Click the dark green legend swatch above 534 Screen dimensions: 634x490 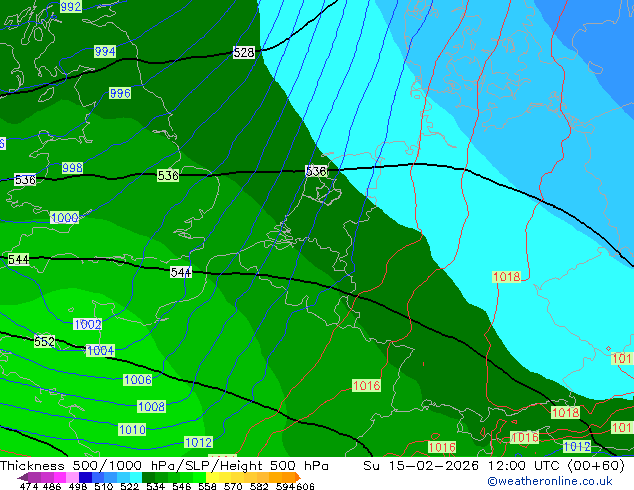click(149, 477)
